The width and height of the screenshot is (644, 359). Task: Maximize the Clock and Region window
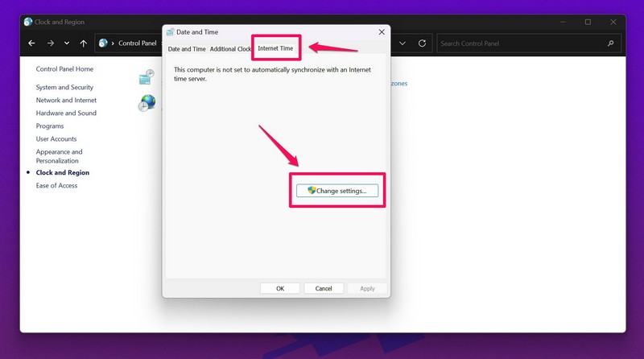coord(588,22)
